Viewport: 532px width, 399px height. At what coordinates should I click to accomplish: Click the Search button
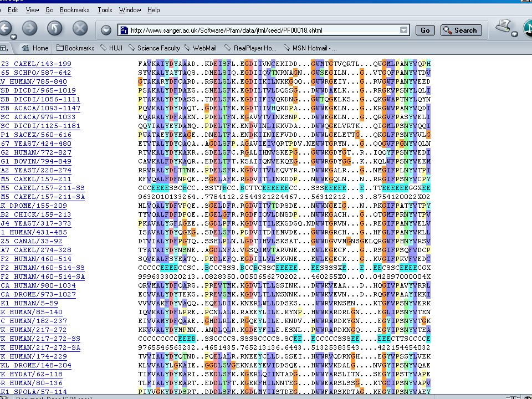click(461, 30)
